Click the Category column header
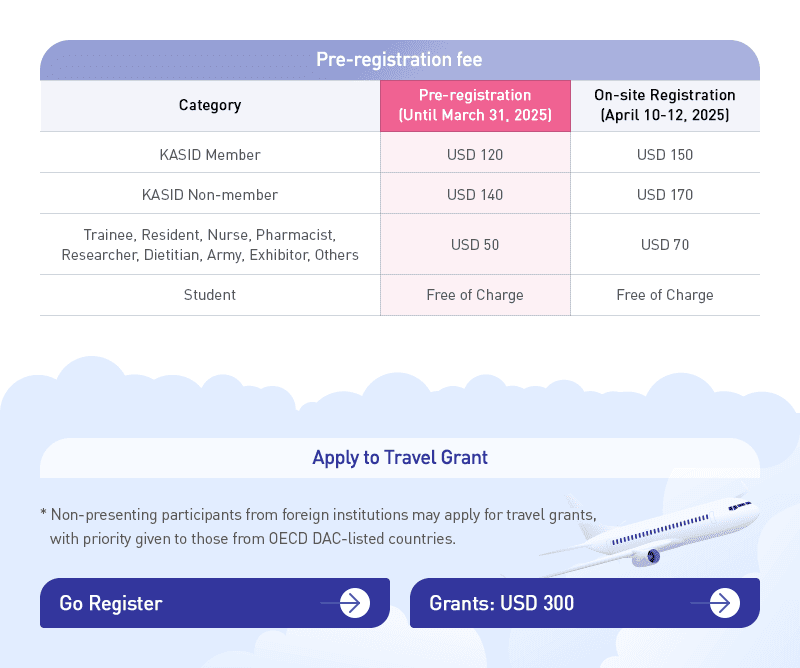Screen dimensions: 800x668 210,106
